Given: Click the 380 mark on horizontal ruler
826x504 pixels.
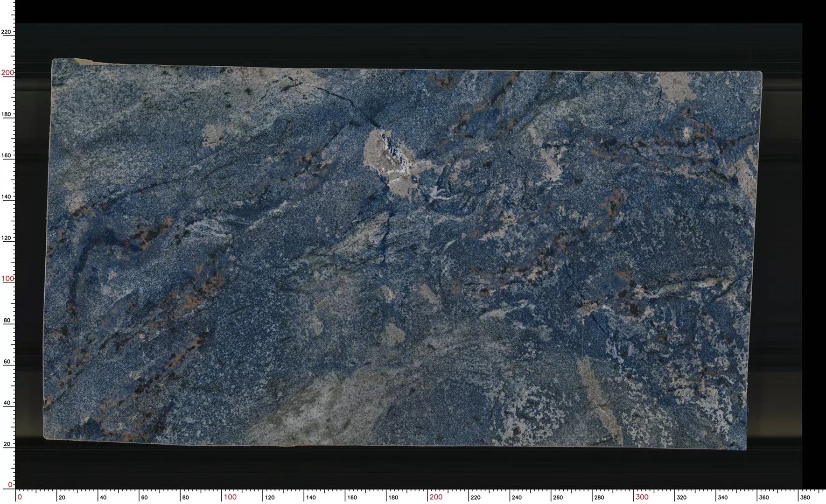Looking at the screenshot, I should pos(805,497).
